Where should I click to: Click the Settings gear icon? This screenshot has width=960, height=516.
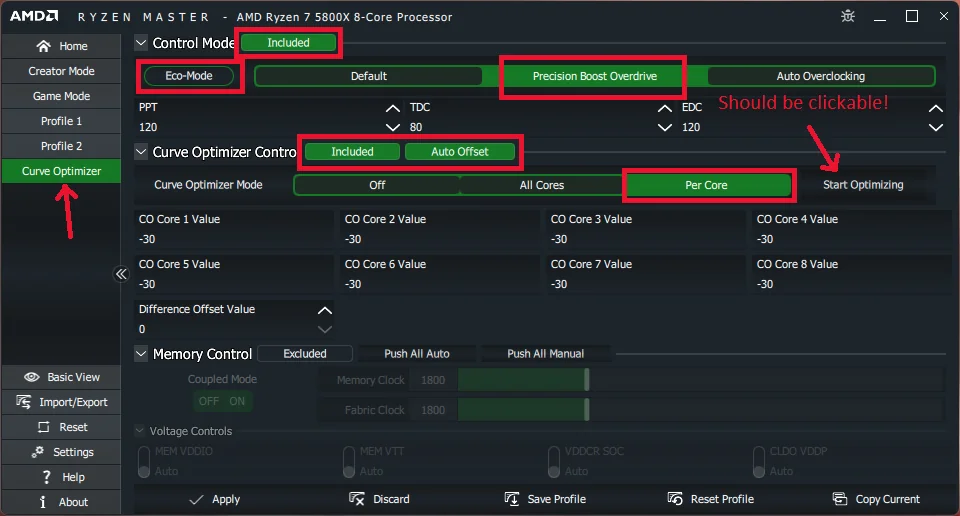point(38,452)
